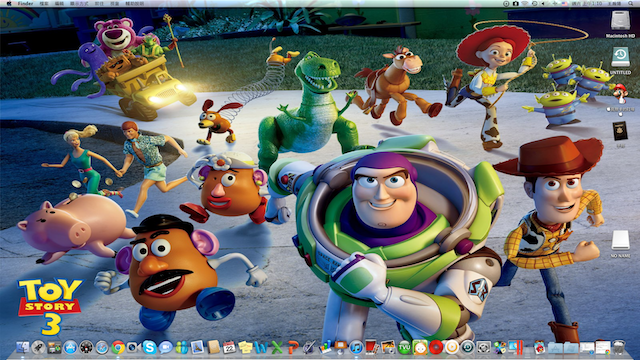The image size is (640, 360).
Task: Launch Parallels Desktop red bars icon
Action: pos(515,347)
